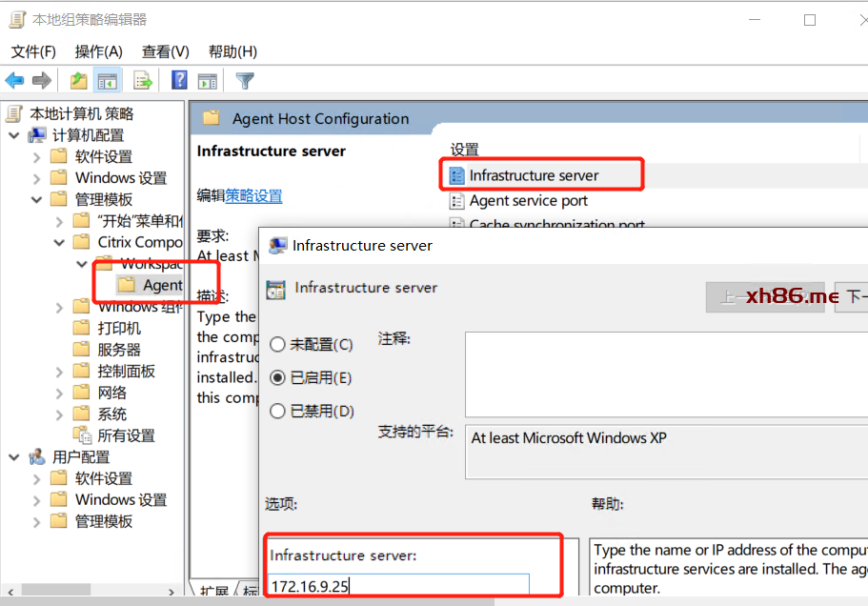The image size is (868, 606).
Task: Collapse the 用户配置 tree node
Action: pos(13,457)
